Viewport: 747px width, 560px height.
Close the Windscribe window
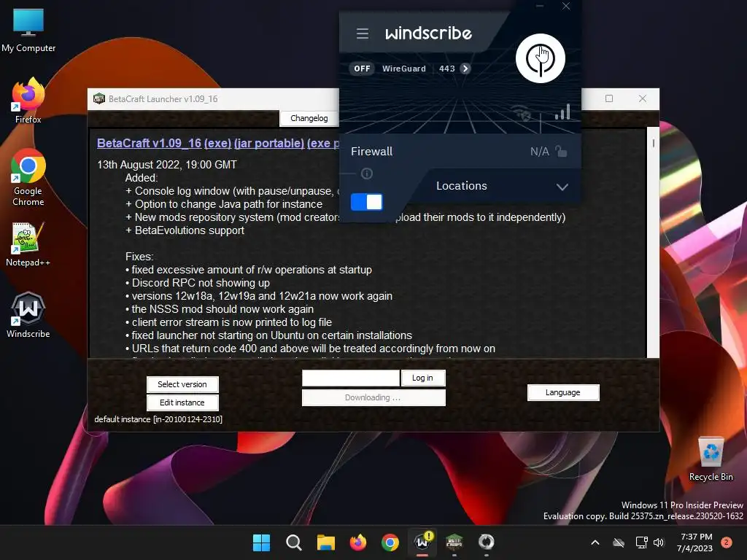coord(566,6)
